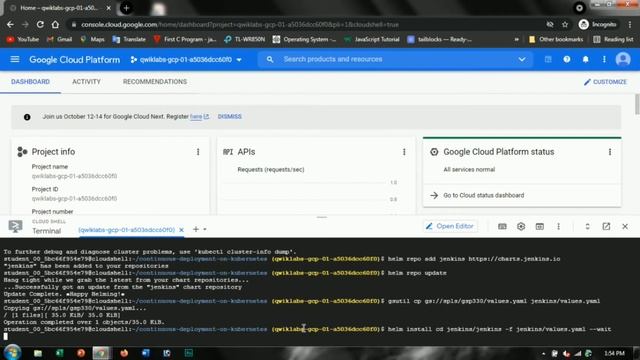Click the Windows Start button
The height and width of the screenshot is (360, 640).
point(13,352)
